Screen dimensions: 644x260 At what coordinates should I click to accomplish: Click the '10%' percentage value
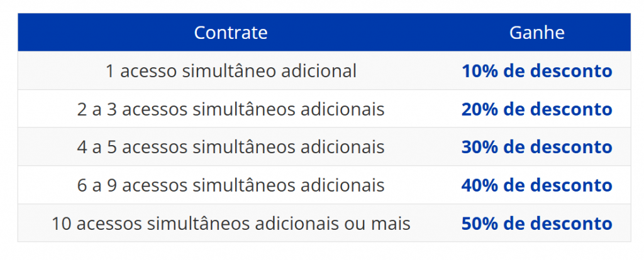click(477, 71)
